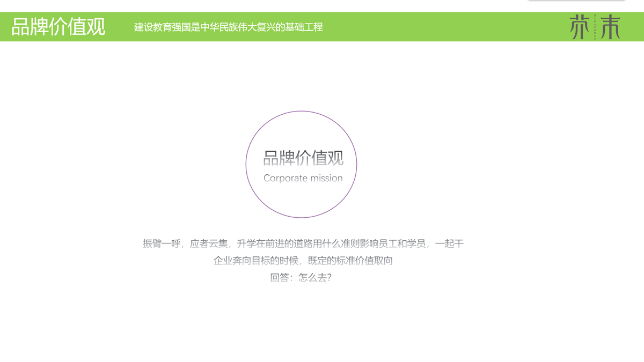Click the header title 品牌价值观 at top left
Screen dimensions: 644x362
(x=58, y=27)
